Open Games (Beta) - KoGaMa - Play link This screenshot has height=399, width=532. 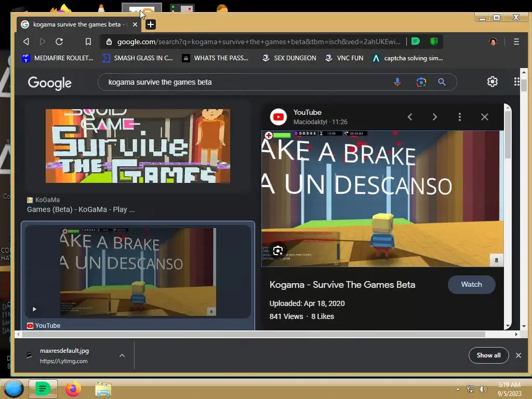pyautogui.click(x=81, y=209)
